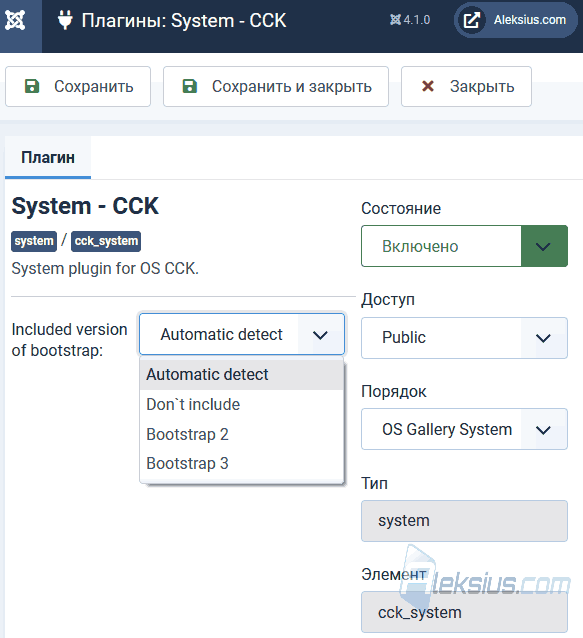Click the Joomla logo icon

15,20
